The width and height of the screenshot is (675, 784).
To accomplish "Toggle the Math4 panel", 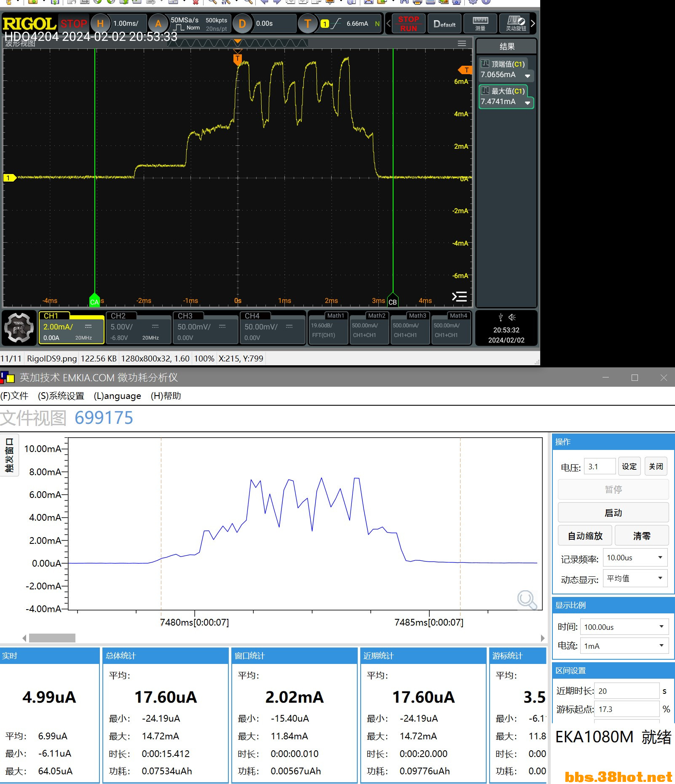I will 451,328.
